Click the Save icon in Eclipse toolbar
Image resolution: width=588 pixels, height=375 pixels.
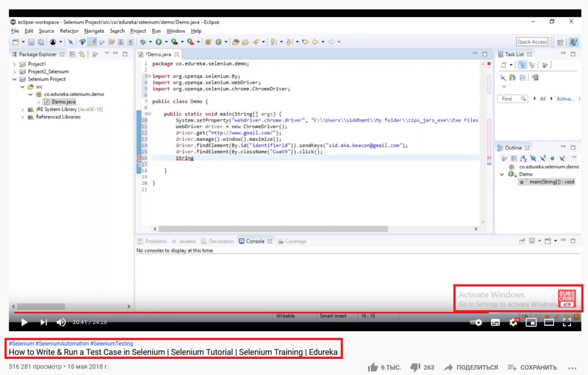[x=31, y=42]
